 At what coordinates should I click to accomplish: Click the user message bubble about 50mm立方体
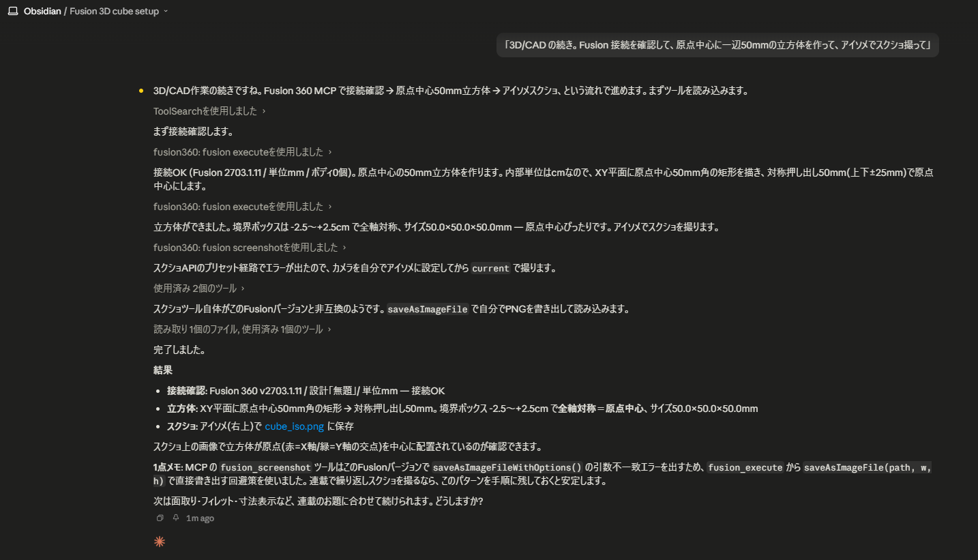(x=717, y=45)
